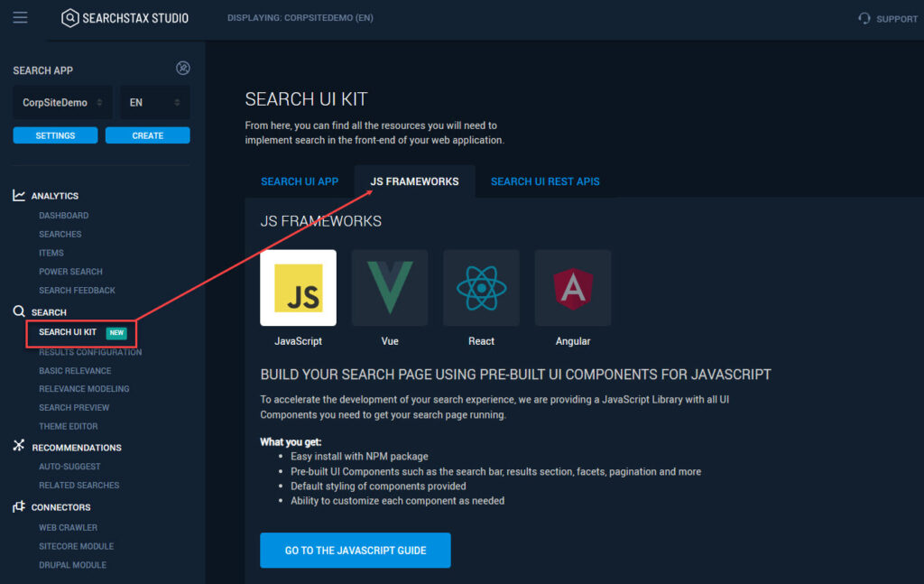The image size is (924, 584).
Task: Open Search Preview page
Action: pyautogui.click(x=74, y=408)
